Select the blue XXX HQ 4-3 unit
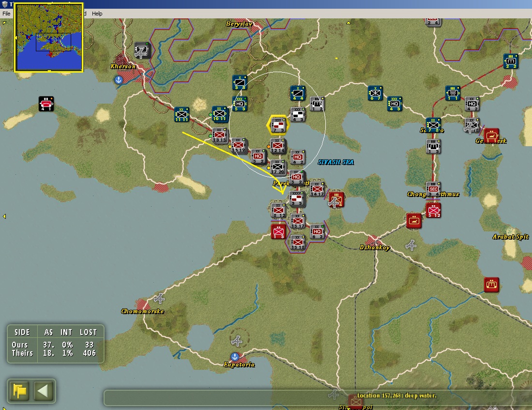Viewport: 532px width, 410px height. pyautogui.click(x=395, y=104)
